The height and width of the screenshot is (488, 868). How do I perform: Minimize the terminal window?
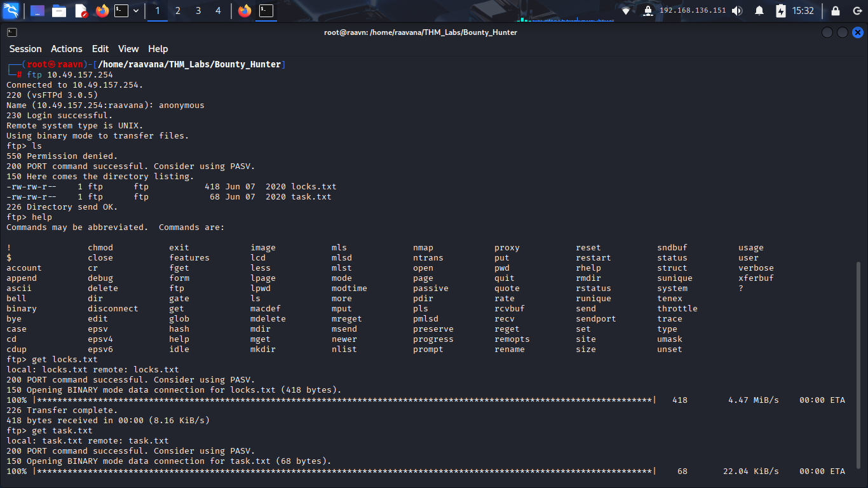[x=827, y=32]
